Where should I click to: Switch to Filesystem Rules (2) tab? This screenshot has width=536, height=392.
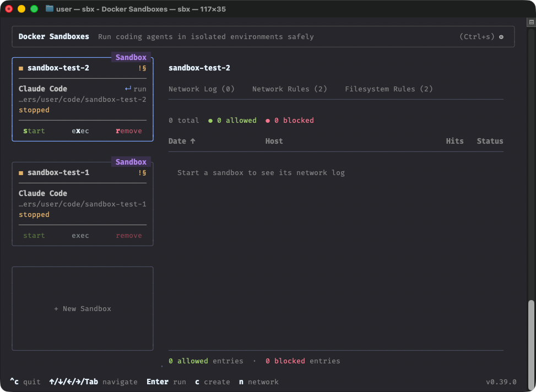(x=389, y=89)
